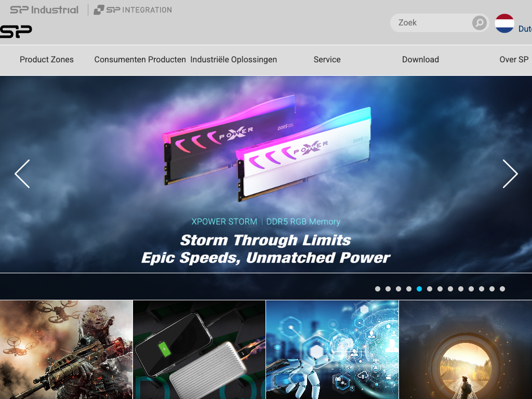
Task: Open the Over SP menu item
Action: [513, 60]
